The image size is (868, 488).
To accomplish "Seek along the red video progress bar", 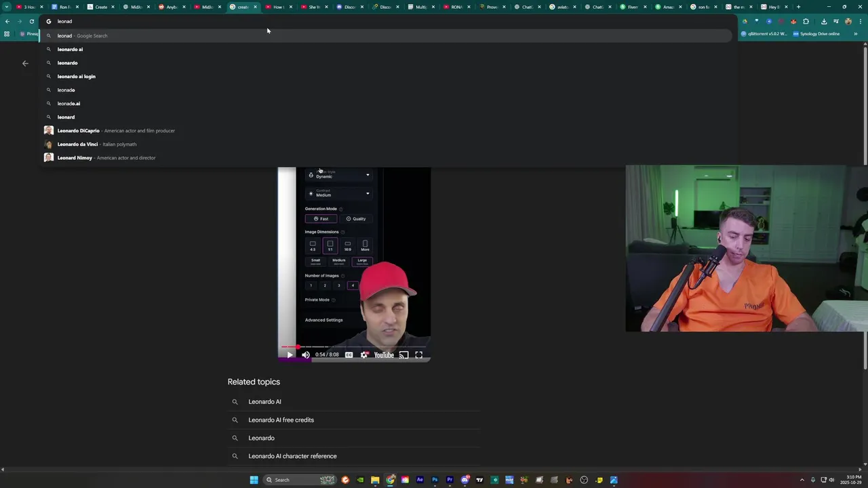I will tap(354, 346).
